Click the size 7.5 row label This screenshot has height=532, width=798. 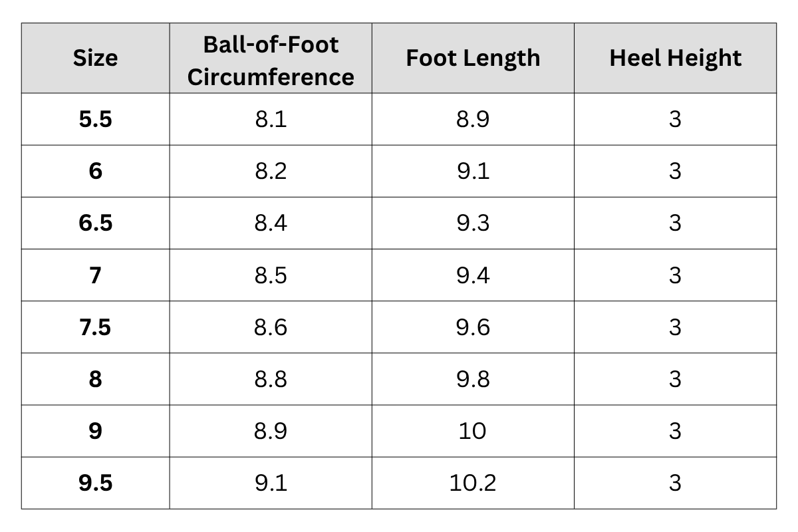[95, 327]
